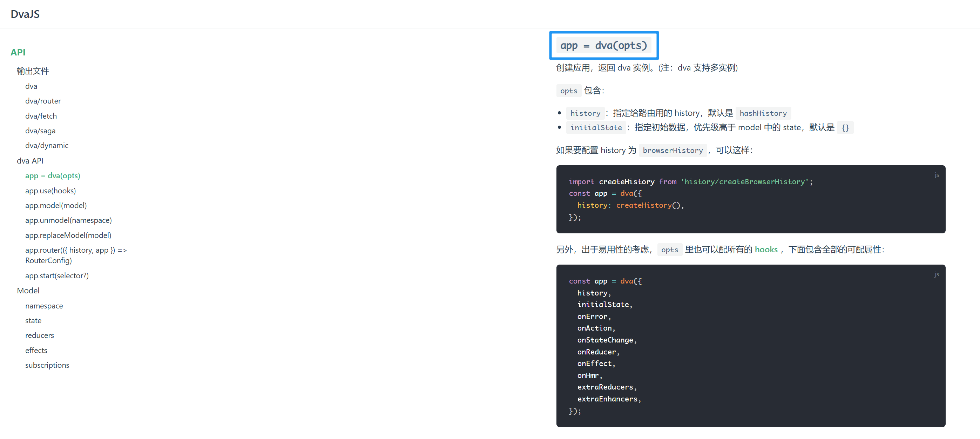Viewport: 980px width, 439px height.
Task: Click the 'history/createBrowserHistory' string in code
Action: click(x=744, y=182)
